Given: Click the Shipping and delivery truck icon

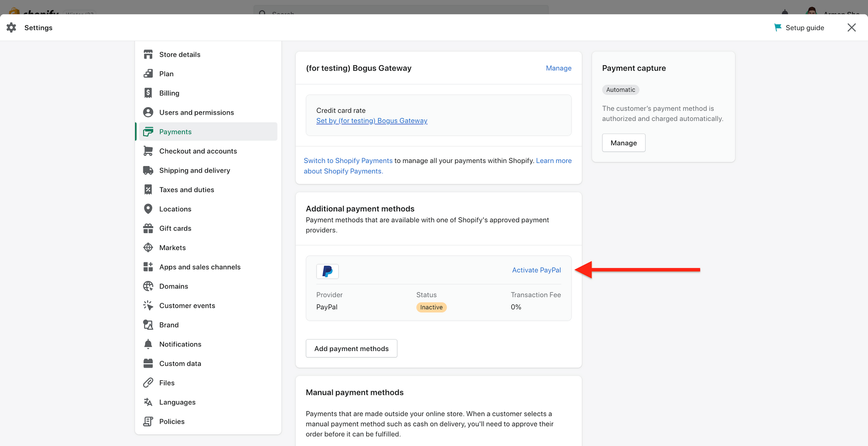Looking at the screenshot, I should [148, 170].
